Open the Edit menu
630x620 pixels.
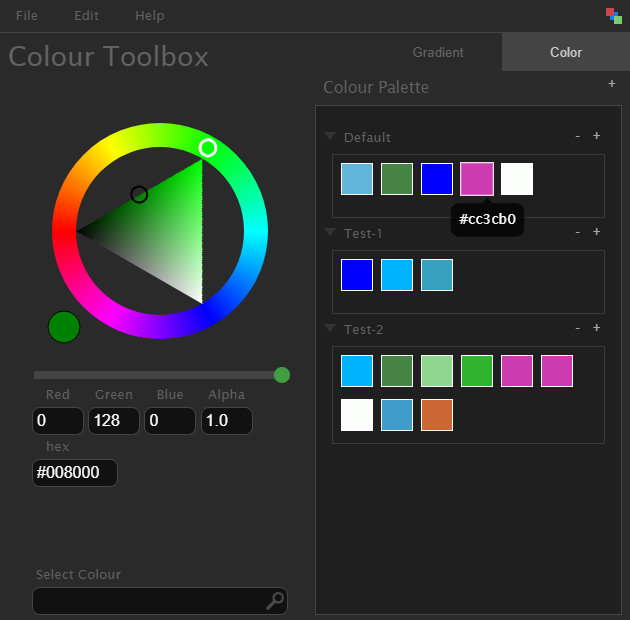[x=87, y=16]
